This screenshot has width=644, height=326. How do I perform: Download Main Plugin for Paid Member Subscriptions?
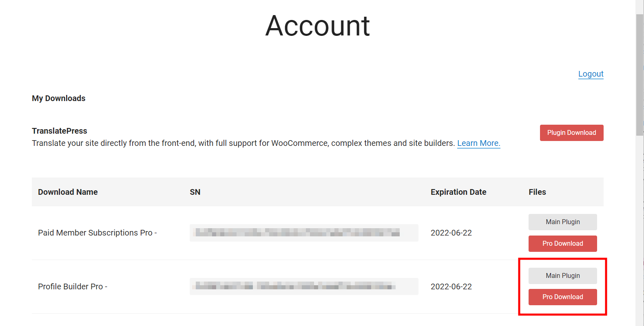(562, 222)
